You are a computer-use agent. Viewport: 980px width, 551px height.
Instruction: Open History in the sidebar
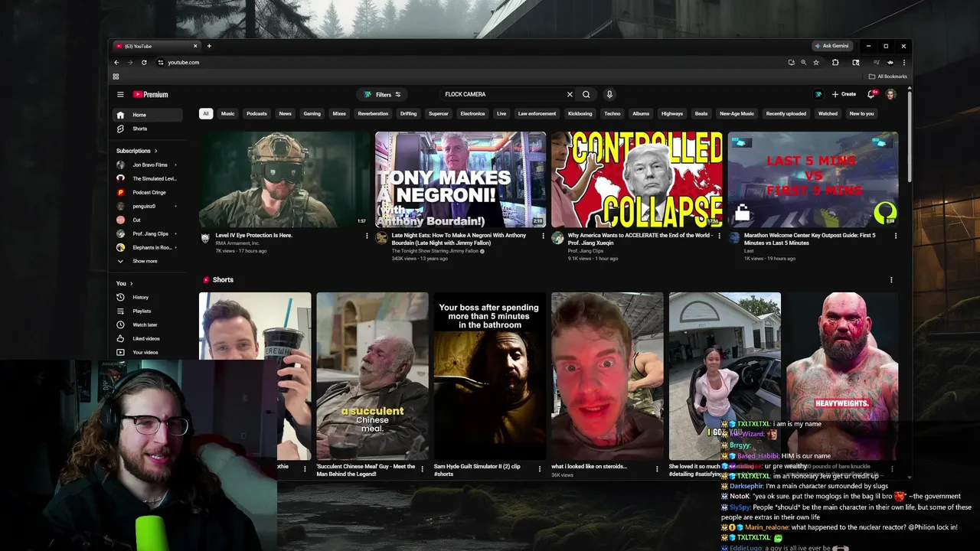[x=149, y=297]
